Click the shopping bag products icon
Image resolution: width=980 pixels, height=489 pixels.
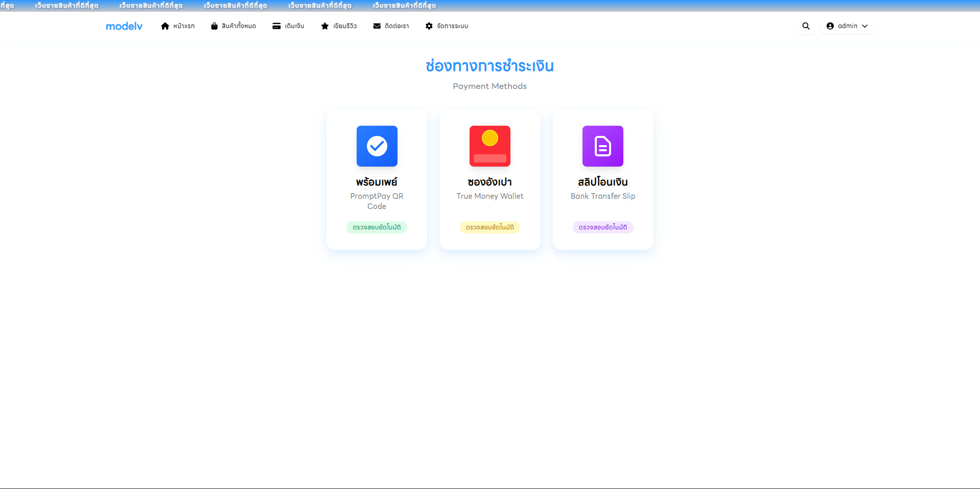coord(214,26)
